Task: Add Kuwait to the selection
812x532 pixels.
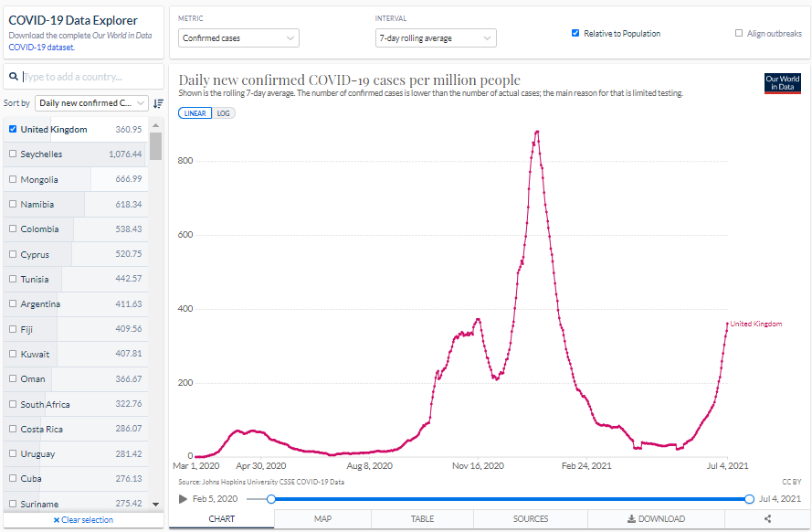Action: pyautogui.click(x=13, y=354)
